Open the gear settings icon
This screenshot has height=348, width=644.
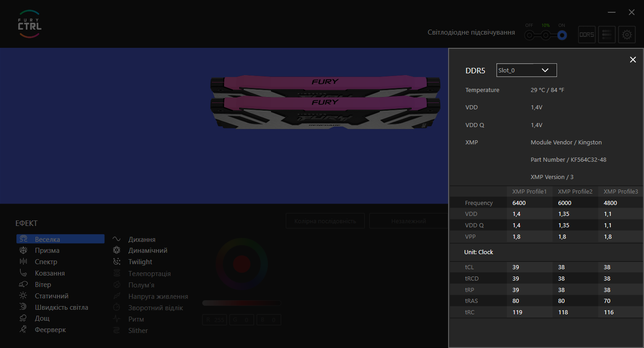(x=627, y=35)
